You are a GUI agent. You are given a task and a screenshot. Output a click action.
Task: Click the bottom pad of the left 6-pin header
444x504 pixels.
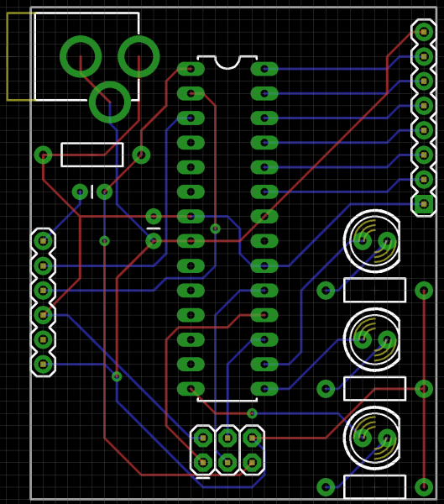[43, 365]
